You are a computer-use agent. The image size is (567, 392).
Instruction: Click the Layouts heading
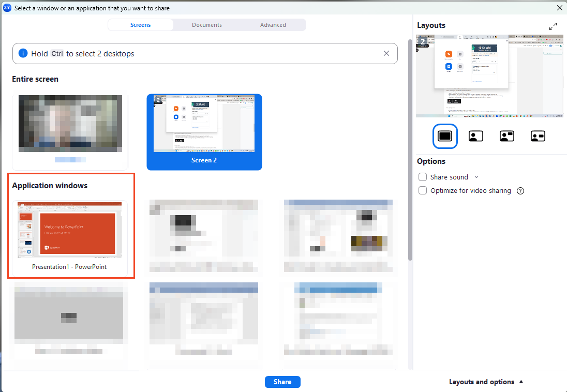pyautogui.click(x=431, y=25)
